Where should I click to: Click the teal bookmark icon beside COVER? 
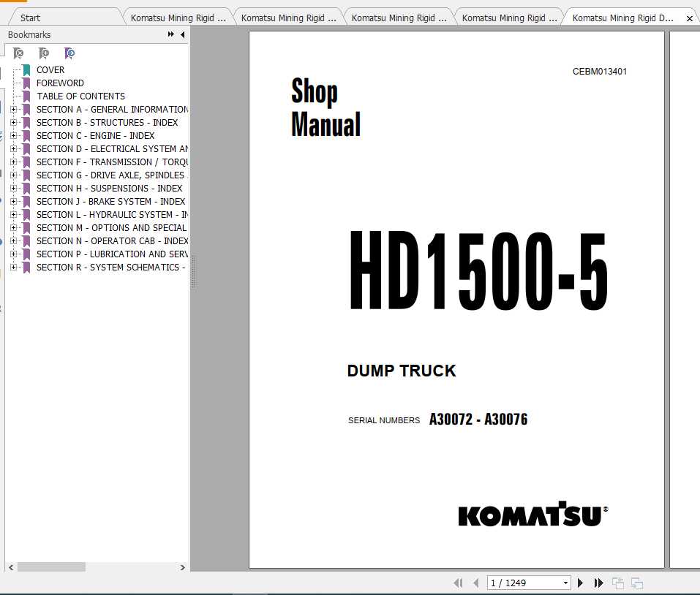click(x=27, y=70)
